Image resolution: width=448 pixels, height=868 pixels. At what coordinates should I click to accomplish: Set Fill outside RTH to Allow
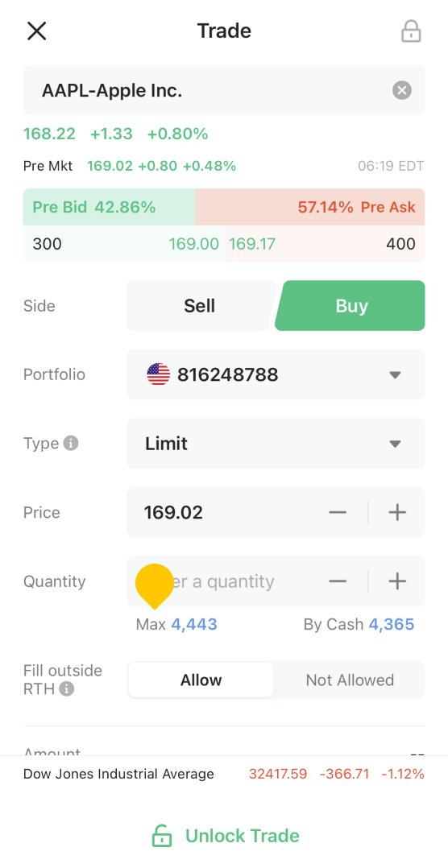coord(201,680)
